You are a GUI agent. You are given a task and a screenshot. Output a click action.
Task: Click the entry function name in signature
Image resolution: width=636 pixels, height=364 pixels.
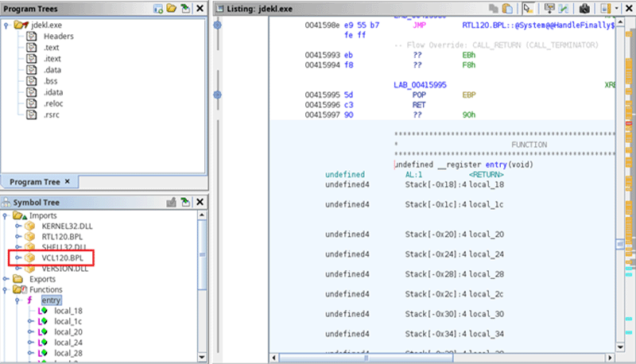pyautogui.click(x=496, y=165)
